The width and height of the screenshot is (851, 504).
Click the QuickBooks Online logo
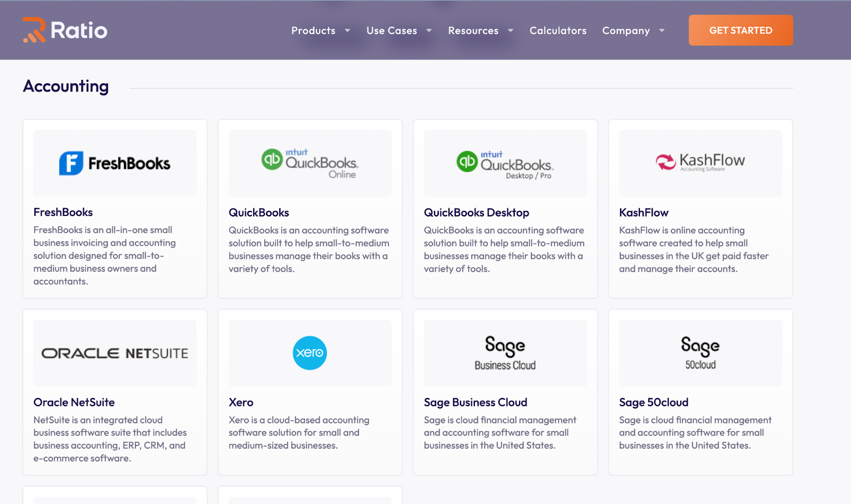pyautogui.click(x=310, y=163)
